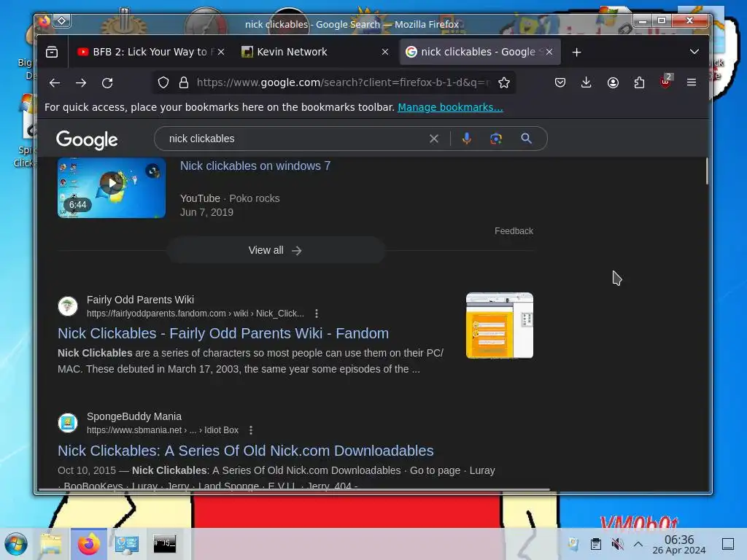Click the vertical page scrollbar

point(706,171)
